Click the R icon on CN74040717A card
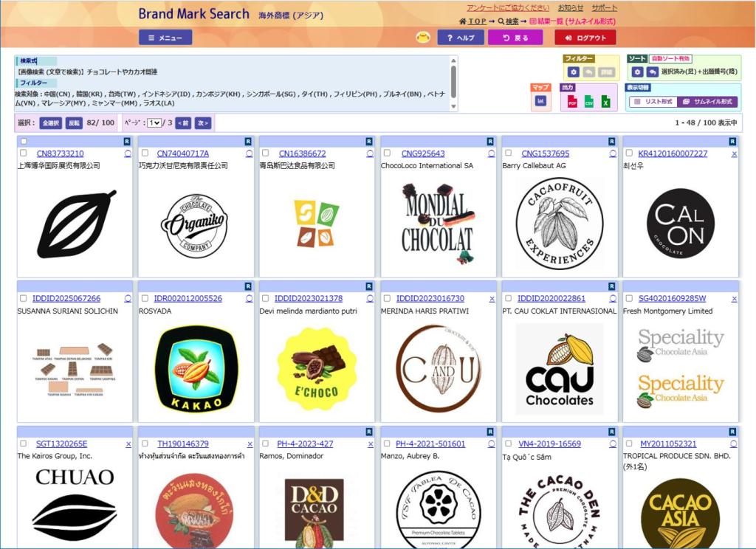Viewport: 756px width, 549px height. (248, 140)
